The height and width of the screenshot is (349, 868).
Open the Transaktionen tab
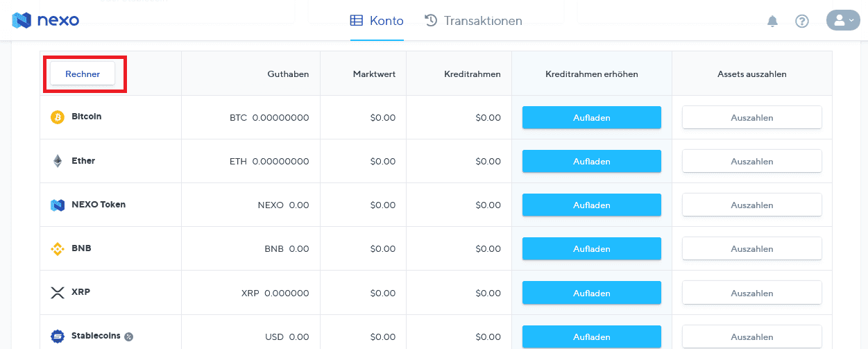[473, 21]
